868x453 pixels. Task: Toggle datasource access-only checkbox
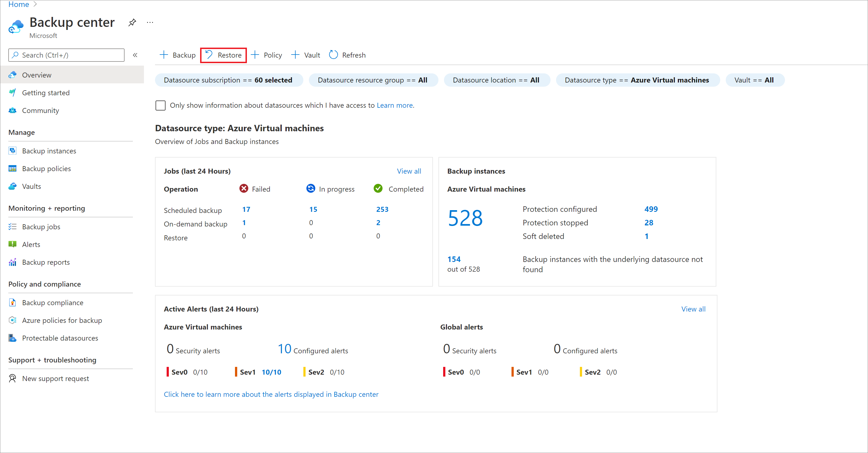[160, 104]
